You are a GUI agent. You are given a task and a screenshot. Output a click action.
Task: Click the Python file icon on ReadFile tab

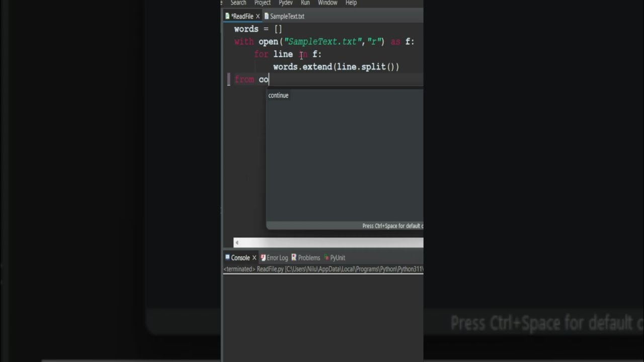coord(227,16)
